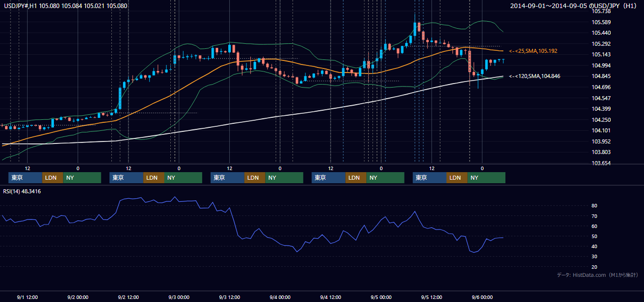Click price axis value 105.292
Image resolution: width=644 pixels, height=302 pixels.
[x=601, y=44]
